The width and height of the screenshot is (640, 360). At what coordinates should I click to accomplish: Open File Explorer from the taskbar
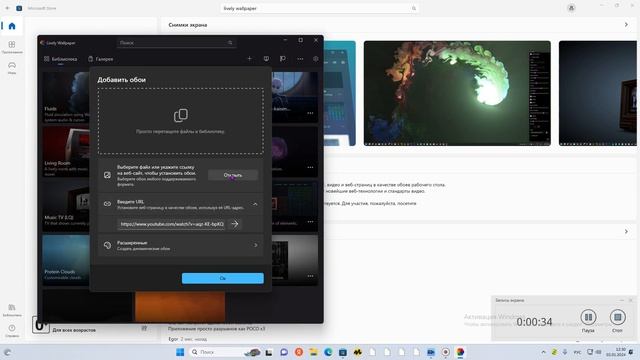(x=313, y=352)
